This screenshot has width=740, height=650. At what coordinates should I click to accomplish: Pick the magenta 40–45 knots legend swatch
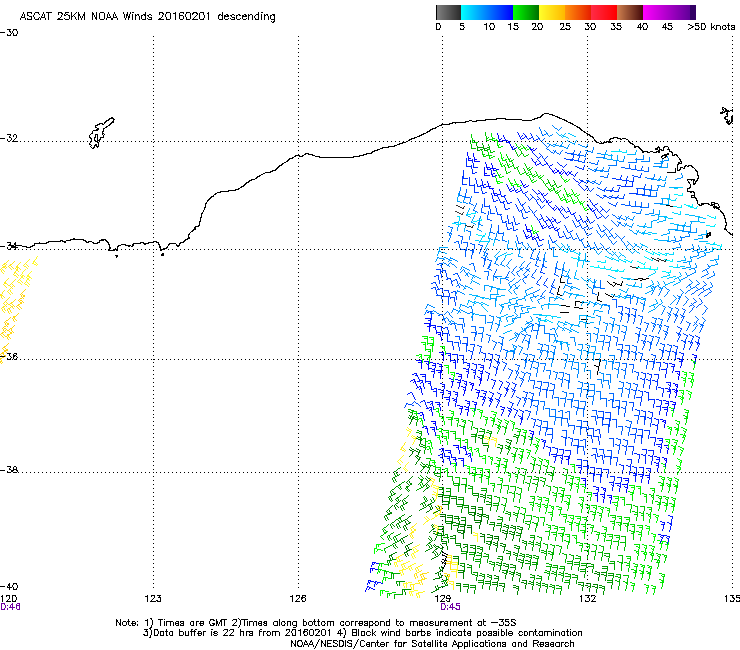656,12
